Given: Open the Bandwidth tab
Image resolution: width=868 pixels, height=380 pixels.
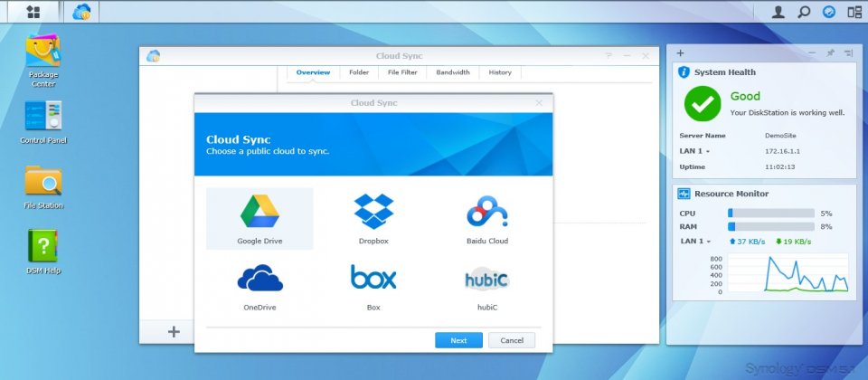Looking at the screenshot, I should 453,72.
